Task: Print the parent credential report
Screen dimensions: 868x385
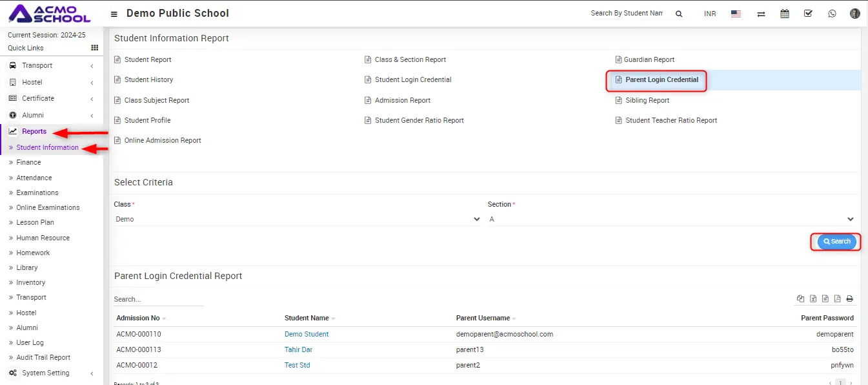Action: 849,298
